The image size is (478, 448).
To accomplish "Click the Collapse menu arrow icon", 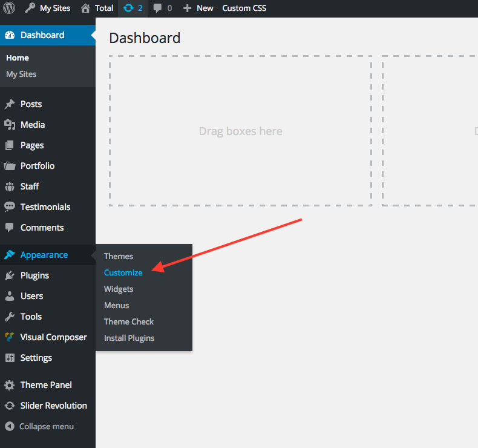I will pos(10,426).
